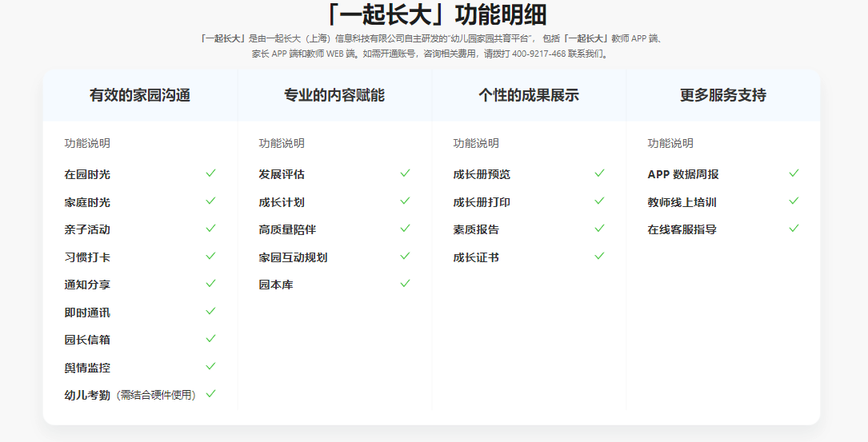Click the 通知分享 feature label
This screenshot has height=442, width=868.
click(x=87, y=285)
